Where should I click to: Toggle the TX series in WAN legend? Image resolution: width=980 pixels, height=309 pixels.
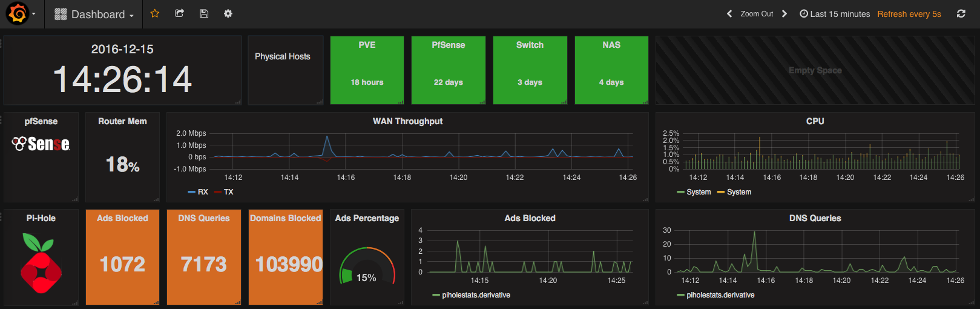(x=223, y=192)
